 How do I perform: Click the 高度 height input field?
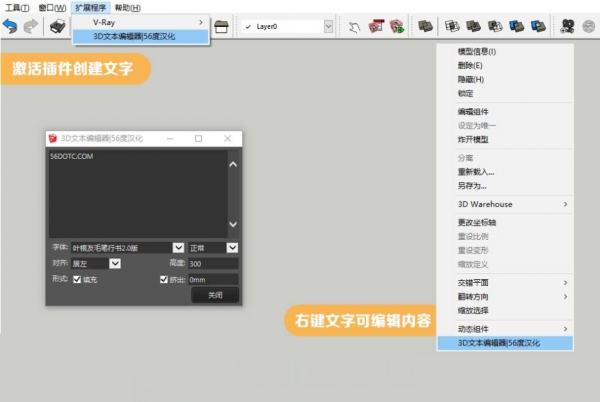(213, 263)
